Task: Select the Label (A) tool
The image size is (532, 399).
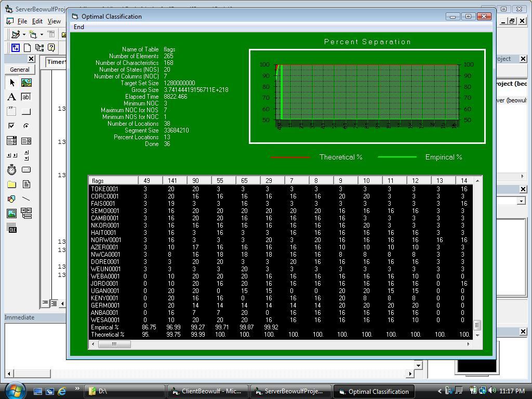Action: [x=12, y=97]
